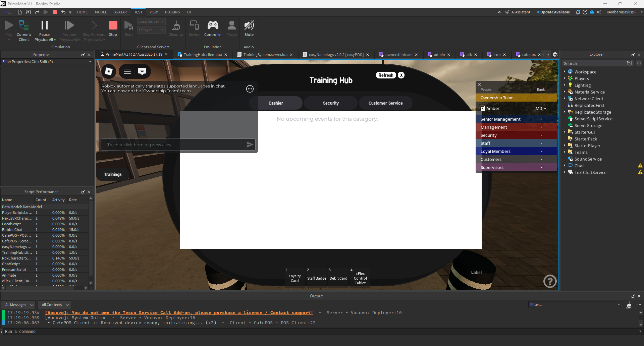644x346 pixels.
Task: Switch to TrainingSystem.server.lua tab
Action: (x=265, y=55)
